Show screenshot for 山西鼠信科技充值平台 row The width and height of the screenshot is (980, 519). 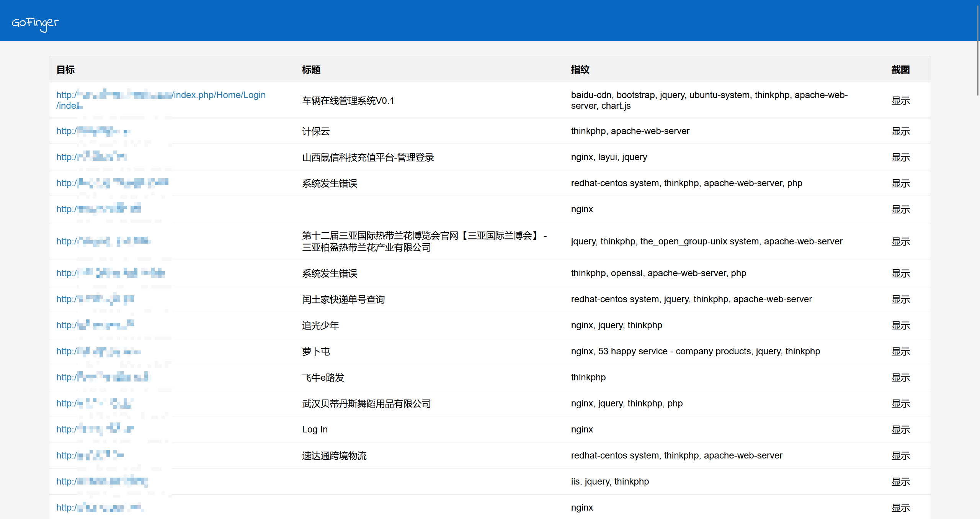pos(900,157)
